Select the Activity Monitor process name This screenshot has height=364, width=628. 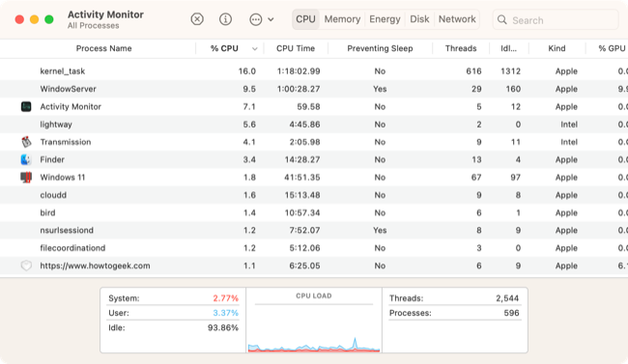pyautogui.click(x=71, y=106)
